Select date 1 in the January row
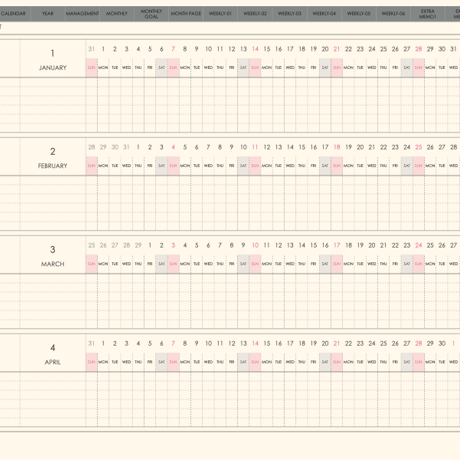The width and height of the screenshot is (460, 460). pos(103,49)
